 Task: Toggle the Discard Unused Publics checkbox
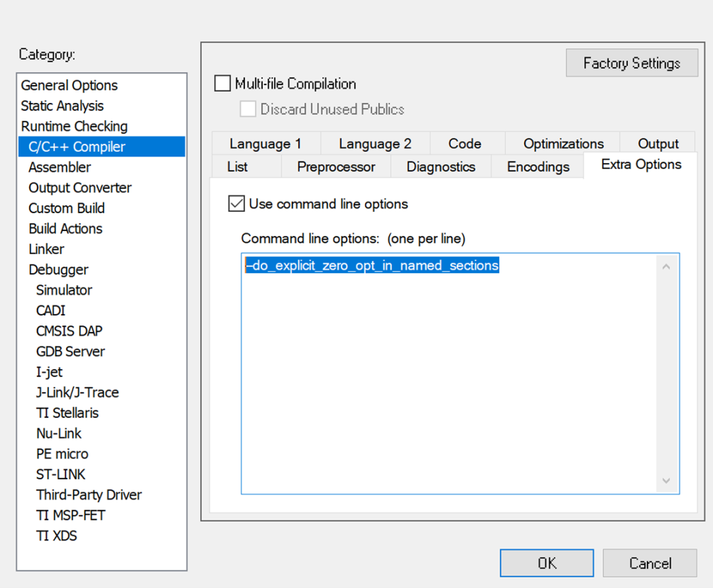tap(248, 110)
